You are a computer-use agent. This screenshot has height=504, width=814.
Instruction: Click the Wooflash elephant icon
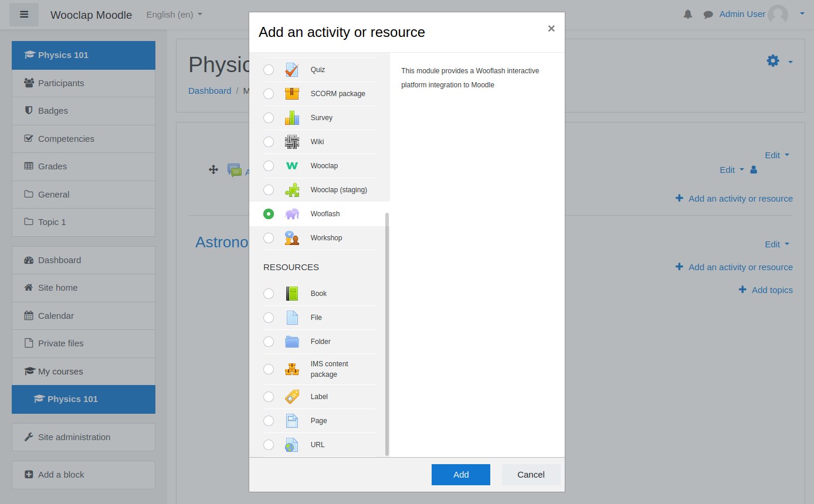[x=291, y=214]
